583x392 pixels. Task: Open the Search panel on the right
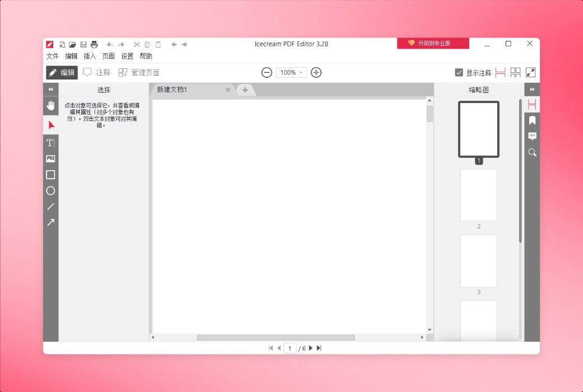click(531, 152)
